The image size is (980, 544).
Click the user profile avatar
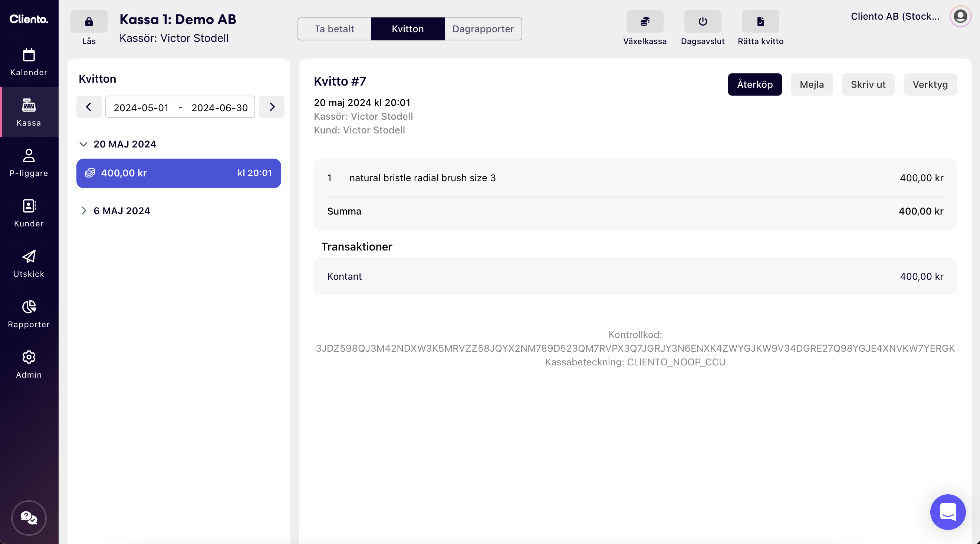[960, 16]
